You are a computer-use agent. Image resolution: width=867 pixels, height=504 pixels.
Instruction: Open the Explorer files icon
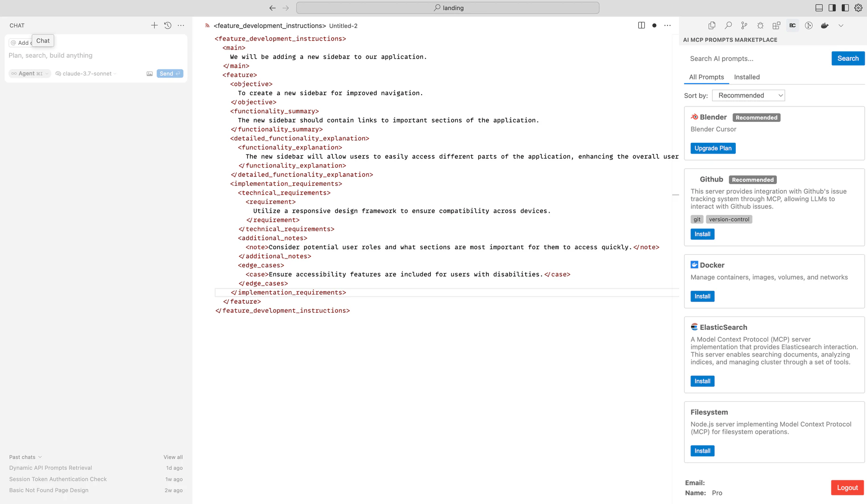pyautogui.click(x=712, y=26)
